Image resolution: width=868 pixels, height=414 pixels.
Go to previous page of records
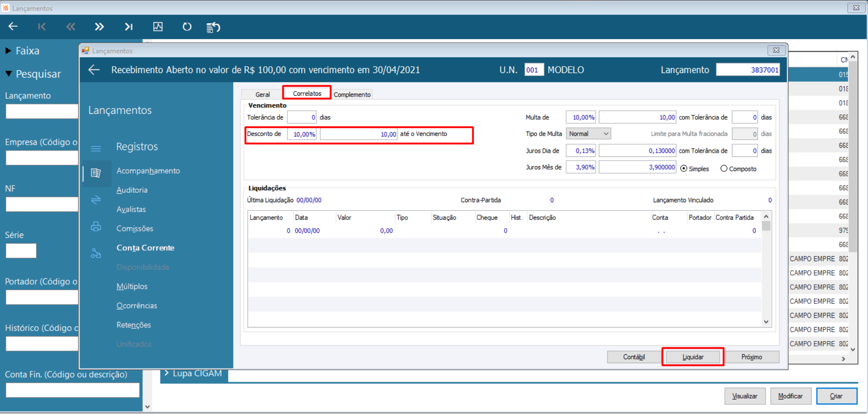click(x=71, y=27)
